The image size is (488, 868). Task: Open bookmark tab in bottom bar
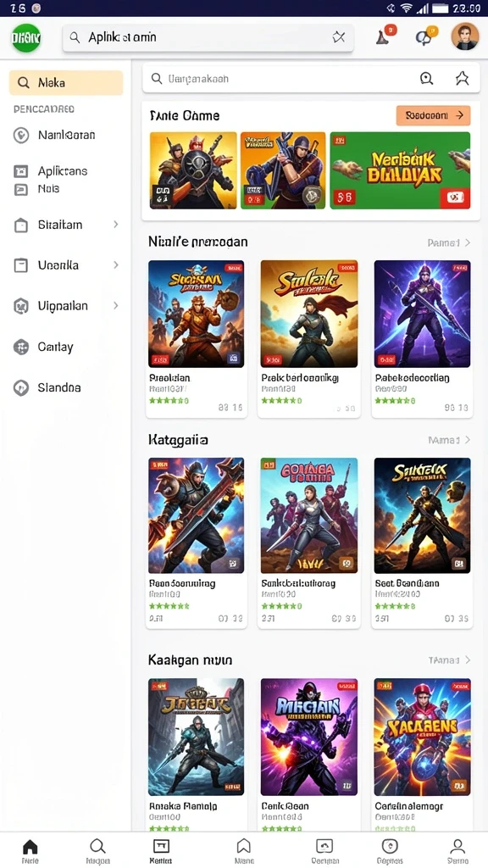(x=244, y=850)
